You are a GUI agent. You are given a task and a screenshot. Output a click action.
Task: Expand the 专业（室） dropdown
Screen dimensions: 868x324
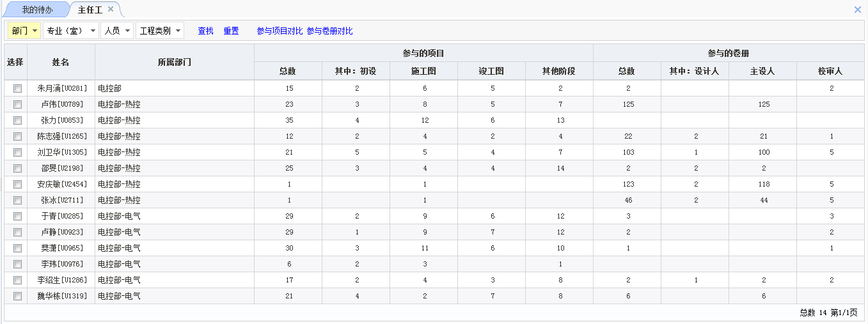(70, 31)
